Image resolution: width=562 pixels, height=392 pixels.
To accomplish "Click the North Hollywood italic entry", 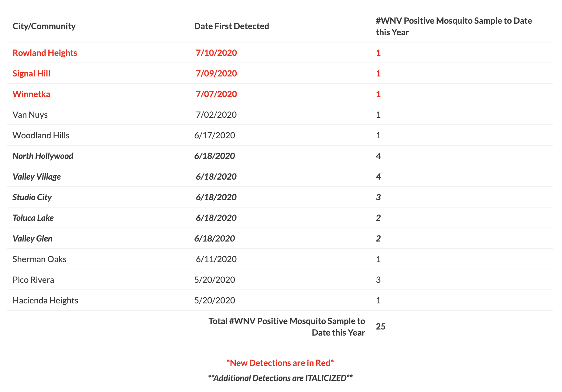I will (x=43, y=156).
